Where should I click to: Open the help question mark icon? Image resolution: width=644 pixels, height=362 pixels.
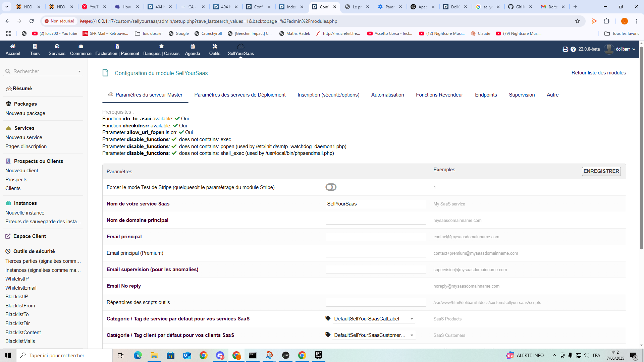(x=573, y=49)
